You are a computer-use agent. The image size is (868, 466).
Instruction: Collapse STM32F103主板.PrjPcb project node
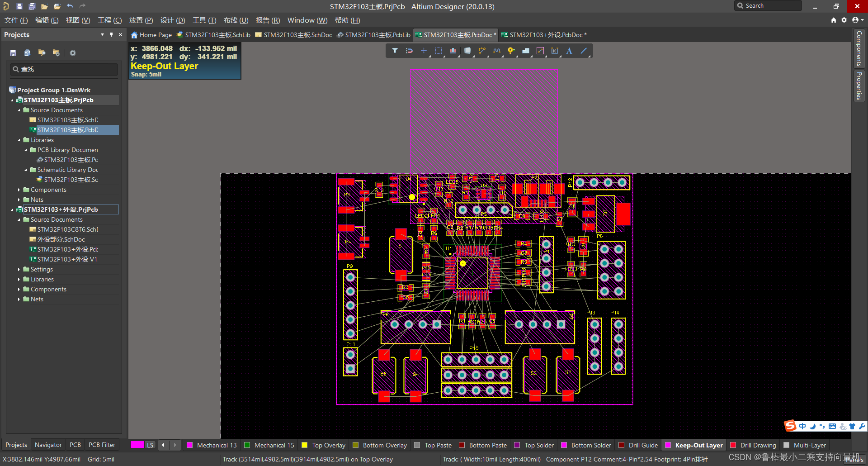12,100
